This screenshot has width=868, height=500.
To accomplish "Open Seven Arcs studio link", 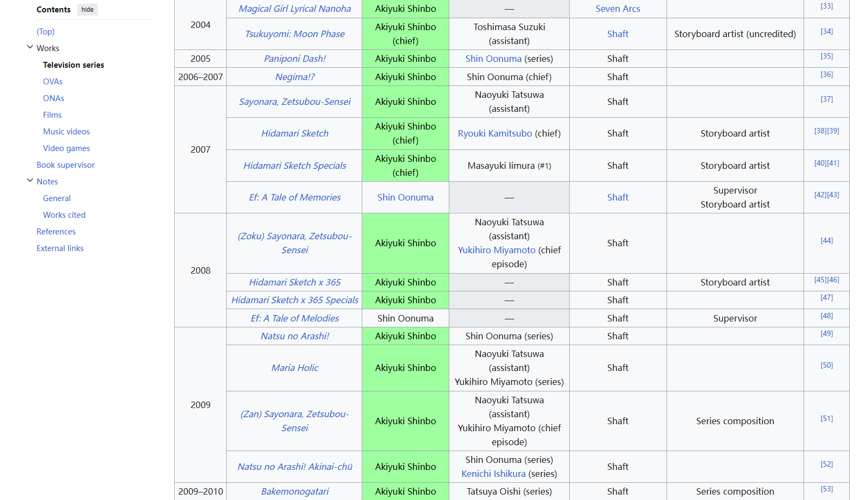I will click(x=618, y=9).
